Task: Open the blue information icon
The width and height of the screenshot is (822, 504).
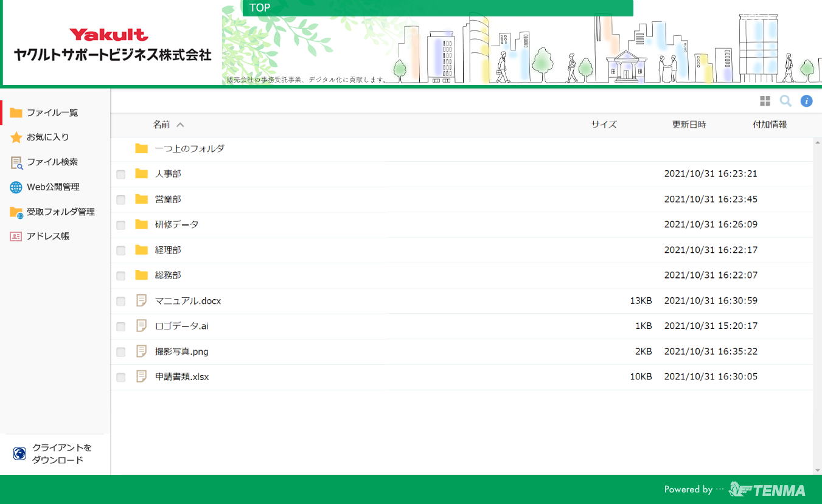Action: click(806, 101)
